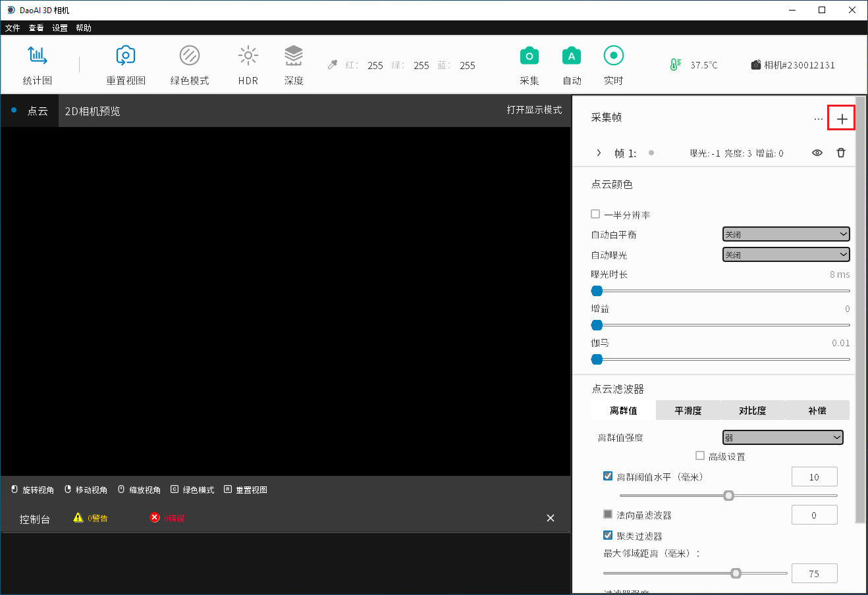Click the 0警告 warnings count text
The width and height of the screenshot is (868, 595).
pos(97,519)
